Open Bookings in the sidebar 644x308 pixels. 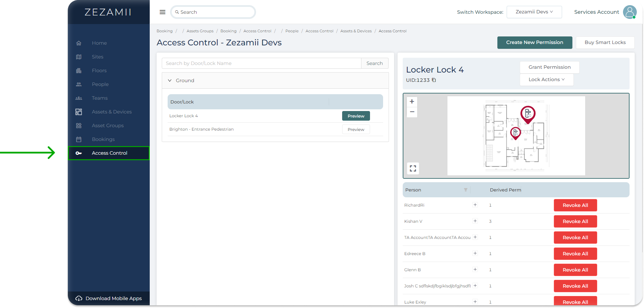coord(103,139)
